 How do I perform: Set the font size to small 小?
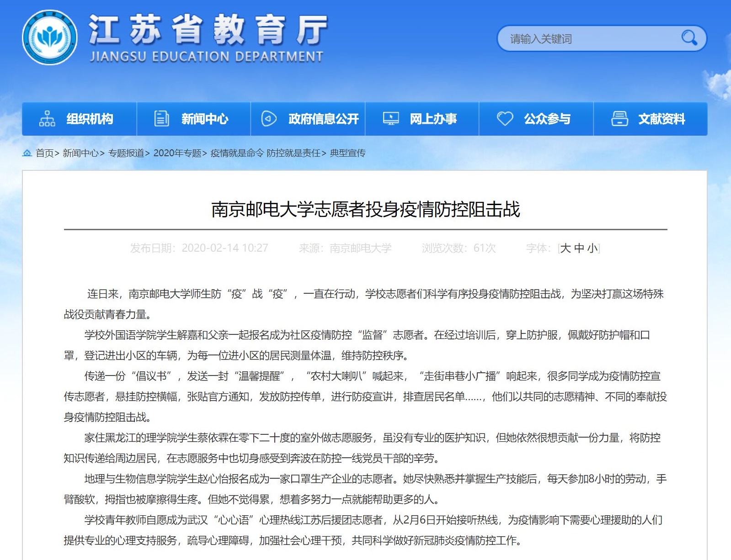click(x=592, y=248)
